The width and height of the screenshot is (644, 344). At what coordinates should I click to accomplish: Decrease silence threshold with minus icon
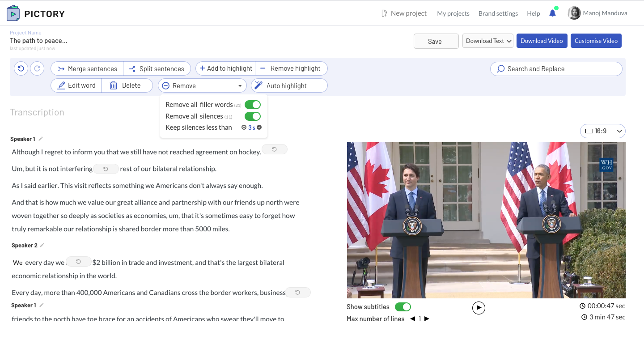[244, 127]
